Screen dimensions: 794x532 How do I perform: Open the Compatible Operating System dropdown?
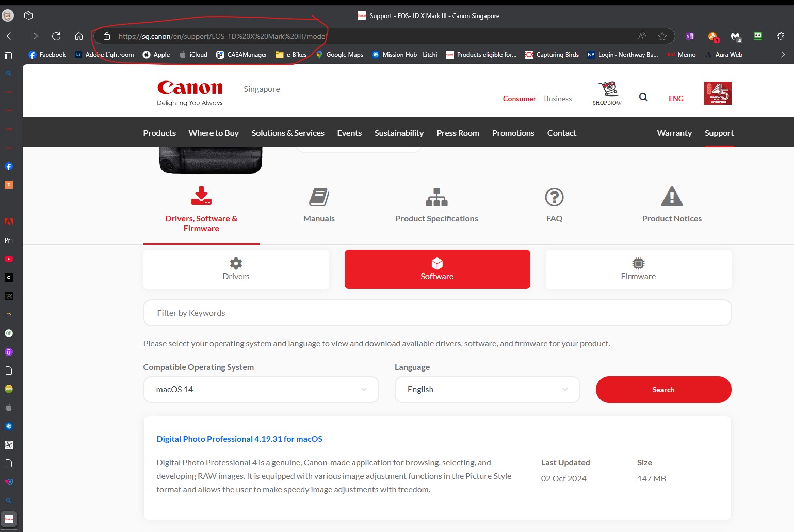coord(261,389)
